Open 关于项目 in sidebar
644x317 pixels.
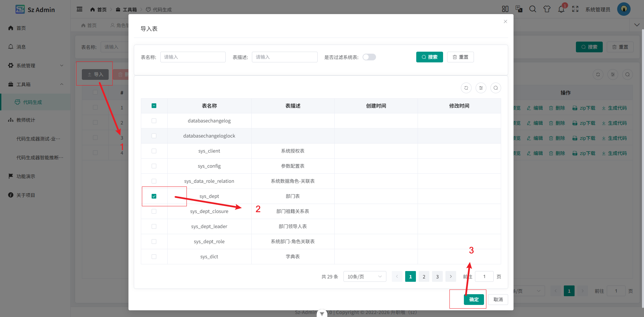coord(35,195)
